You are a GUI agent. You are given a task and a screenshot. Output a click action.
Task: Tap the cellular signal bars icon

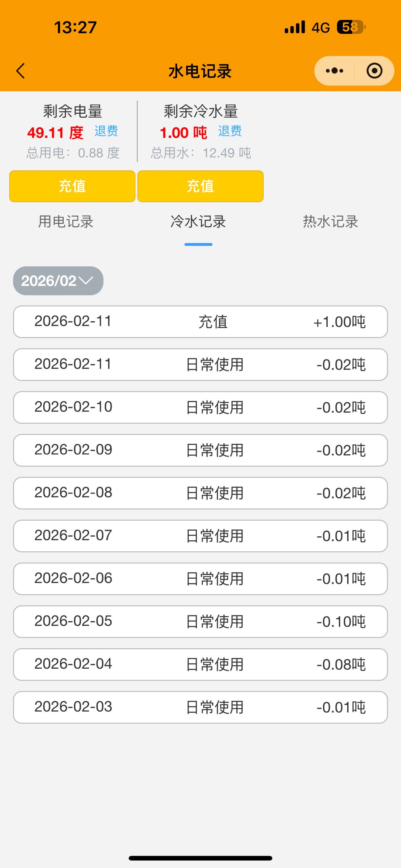[x=295, y=27]
